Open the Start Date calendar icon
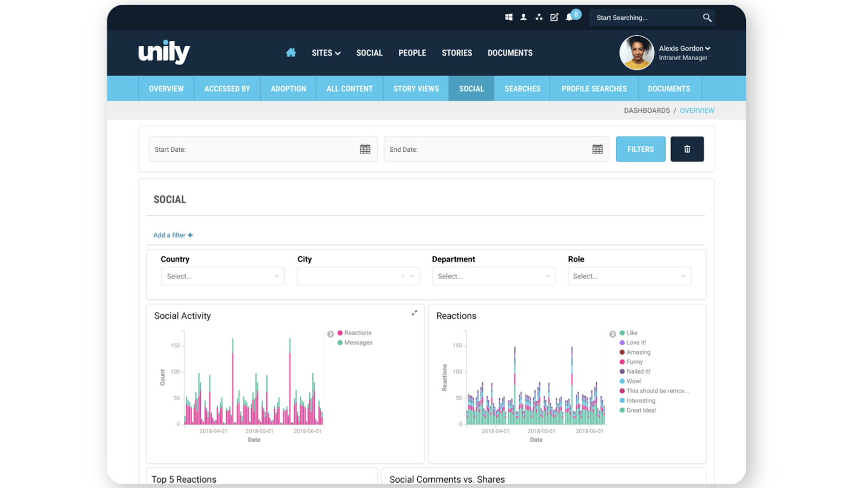868x488 pixels. (x=365, y=149)
